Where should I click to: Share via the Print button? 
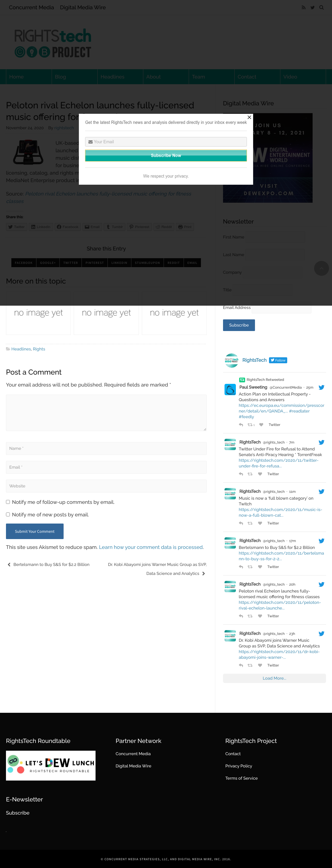point(185,227)
